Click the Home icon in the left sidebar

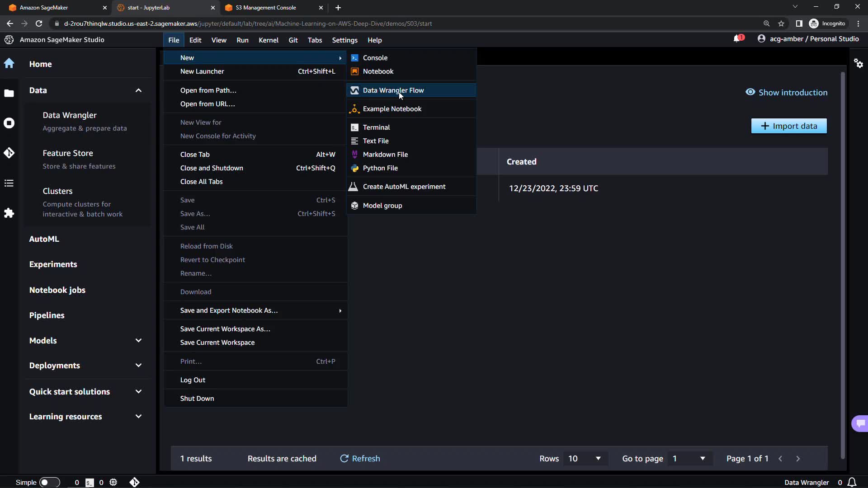(9, 63)
